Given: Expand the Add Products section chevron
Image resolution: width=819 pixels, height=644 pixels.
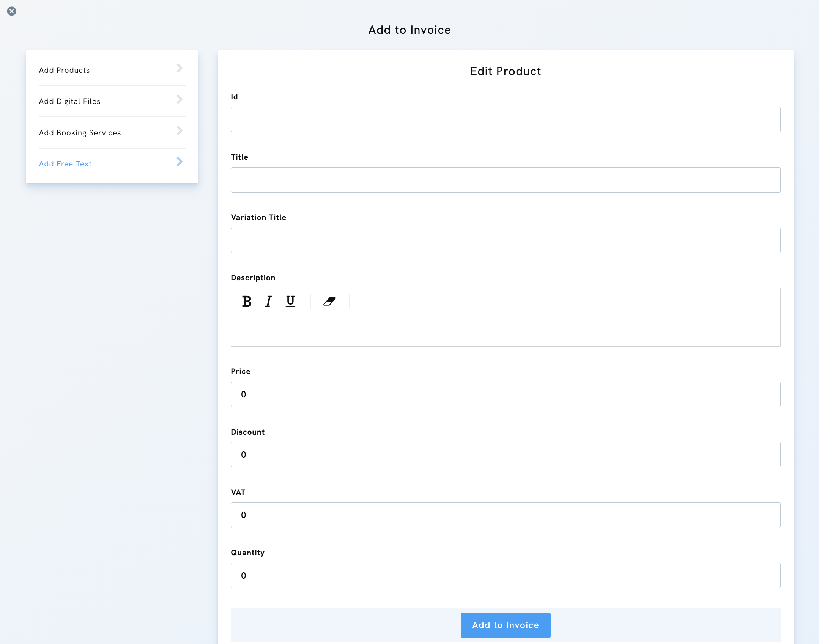Looking at the screenshot, I should [x=179, y=68].
